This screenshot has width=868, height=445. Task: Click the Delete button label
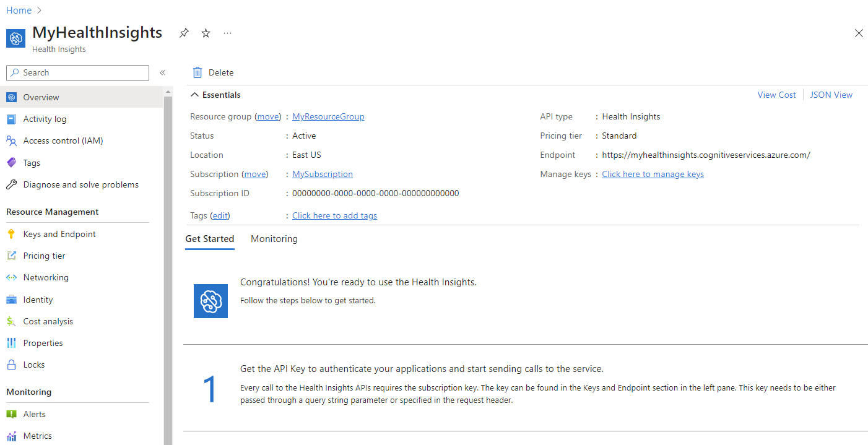[221, 72]
